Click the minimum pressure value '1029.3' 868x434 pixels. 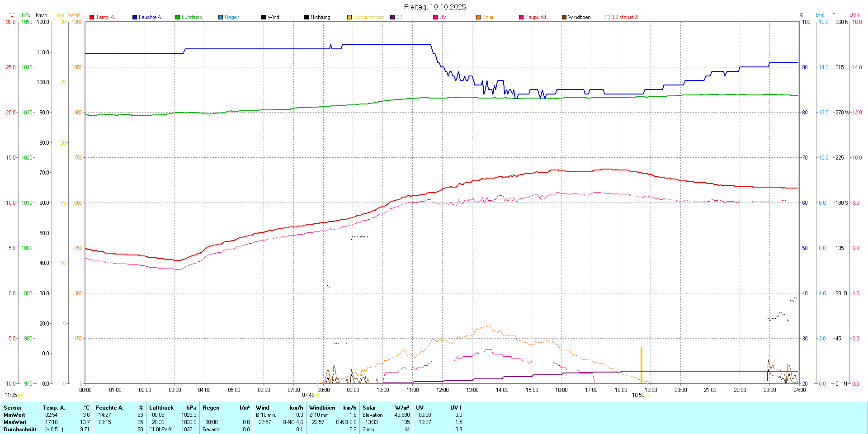pyautogui.click(x=189, y=415)
